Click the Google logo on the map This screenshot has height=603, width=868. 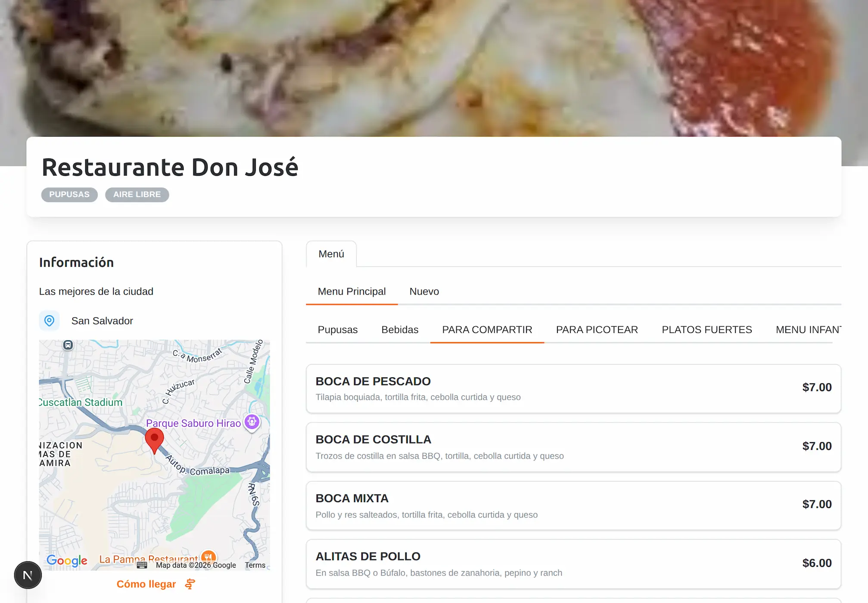[67, 561]
